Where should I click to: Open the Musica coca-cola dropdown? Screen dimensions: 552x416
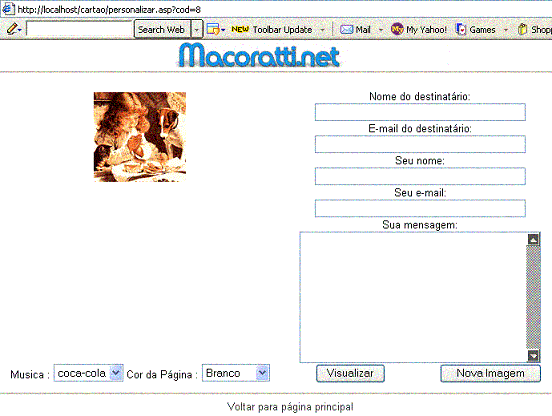[88, 373]
